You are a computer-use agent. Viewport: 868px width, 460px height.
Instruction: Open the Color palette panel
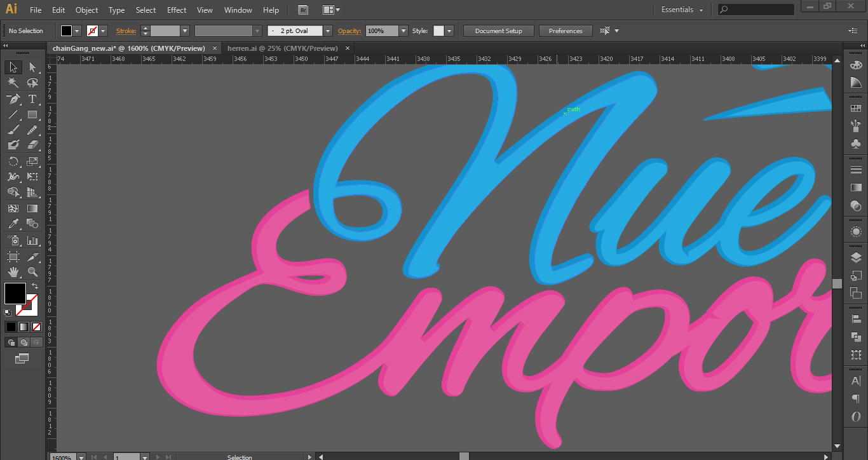pyautogui.click(x=855, y=65)
